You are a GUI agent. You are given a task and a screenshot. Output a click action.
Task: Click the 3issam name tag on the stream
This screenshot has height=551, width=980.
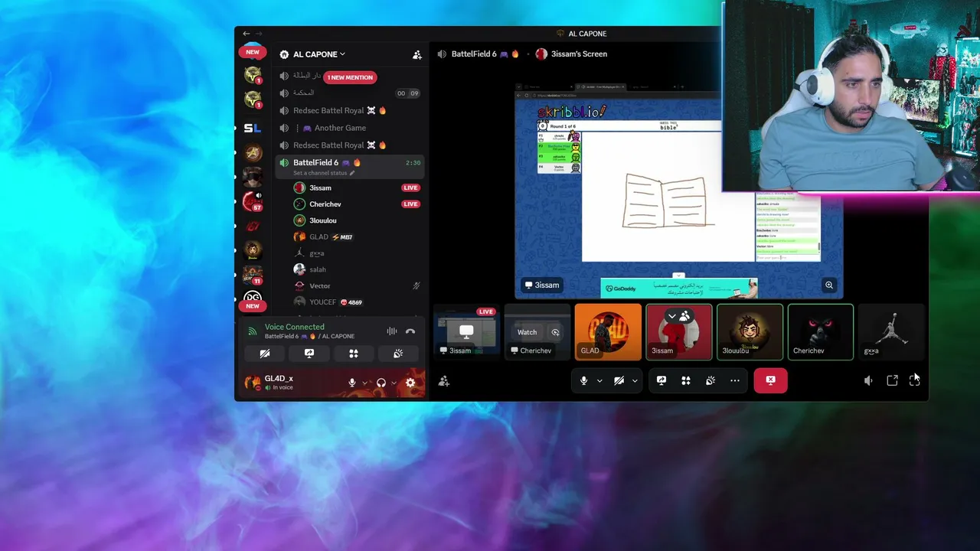[x=541, y=285]
